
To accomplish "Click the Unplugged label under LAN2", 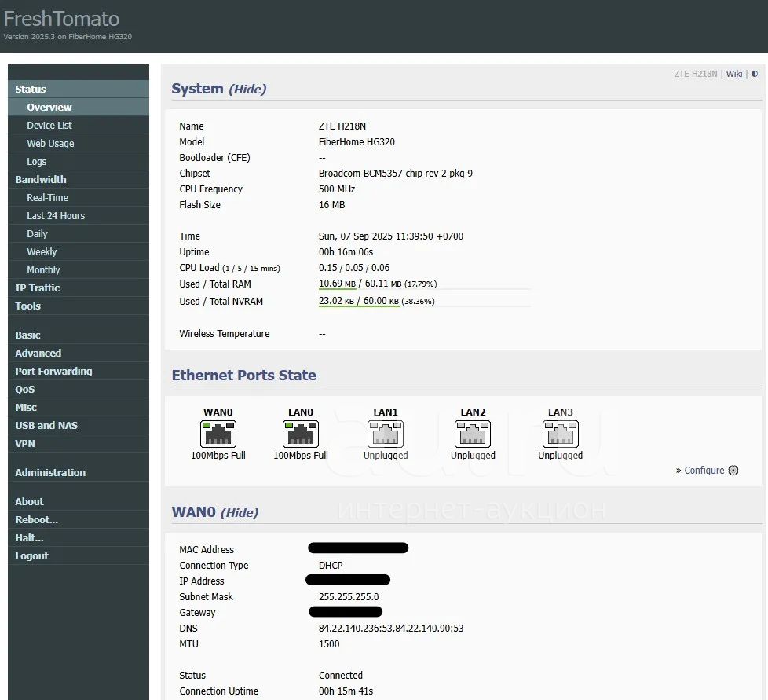I will click(x=473, y=455).
